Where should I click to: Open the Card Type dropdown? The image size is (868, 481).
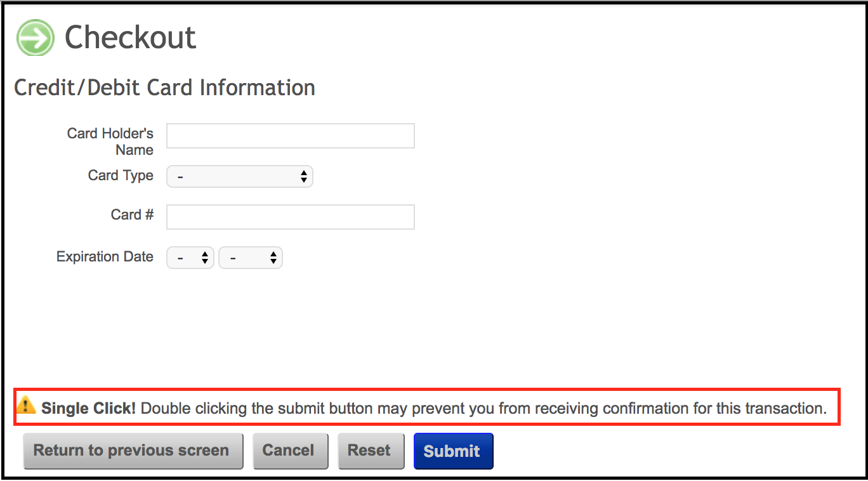point(239,176)
